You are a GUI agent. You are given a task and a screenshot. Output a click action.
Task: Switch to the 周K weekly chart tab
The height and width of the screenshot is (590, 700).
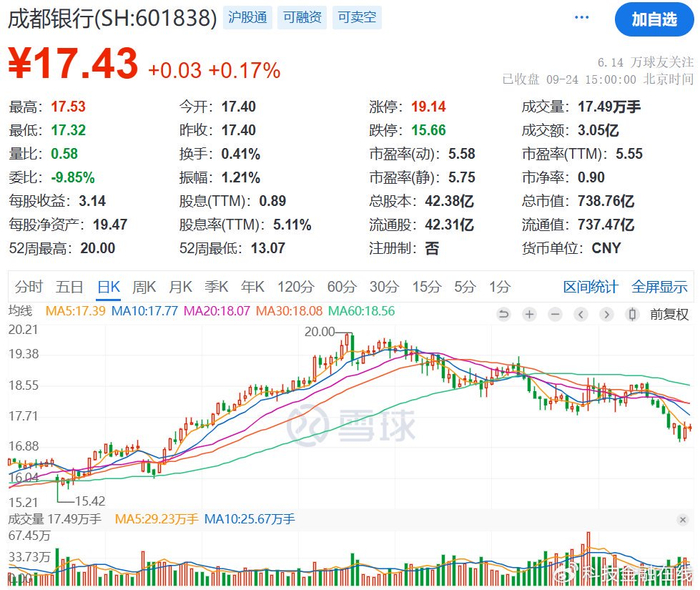click(143, 287)
